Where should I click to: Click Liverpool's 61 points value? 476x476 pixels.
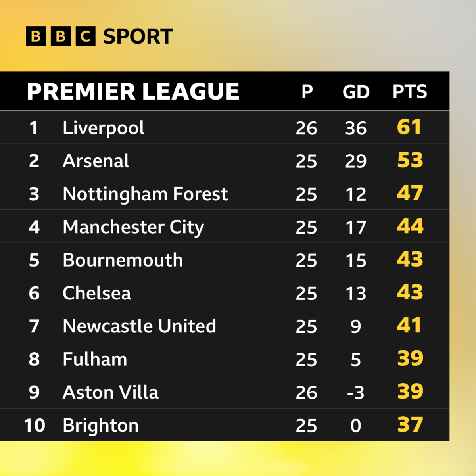[409, 127]
